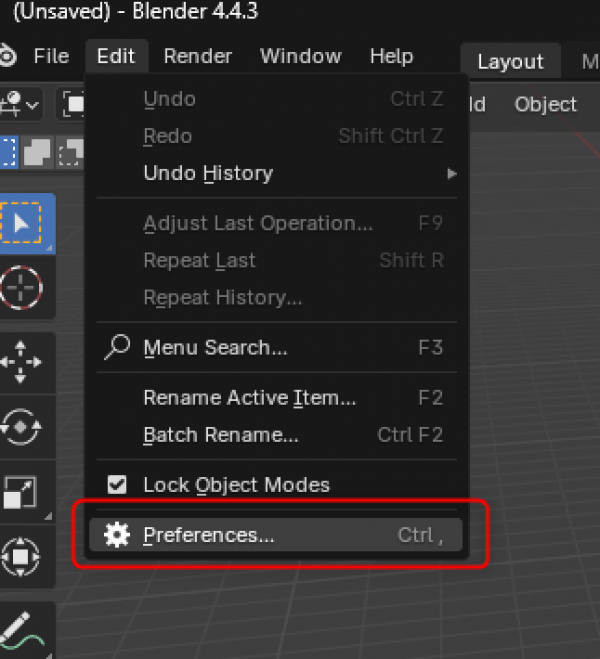Select the Scale tool

pyautogui.click(x=22, y=492)
